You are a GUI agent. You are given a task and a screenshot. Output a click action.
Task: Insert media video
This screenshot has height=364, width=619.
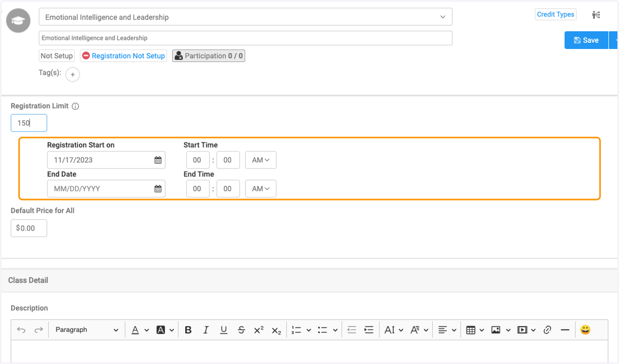click(523, 330)
